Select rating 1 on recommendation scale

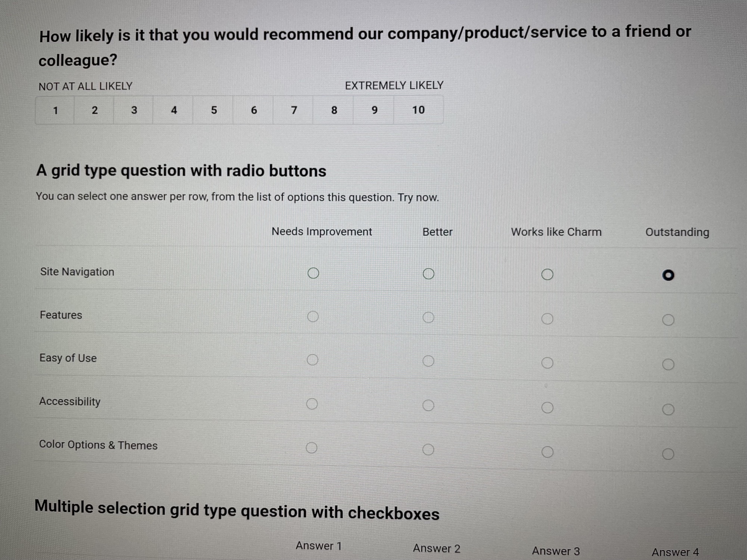pos(55,111)
